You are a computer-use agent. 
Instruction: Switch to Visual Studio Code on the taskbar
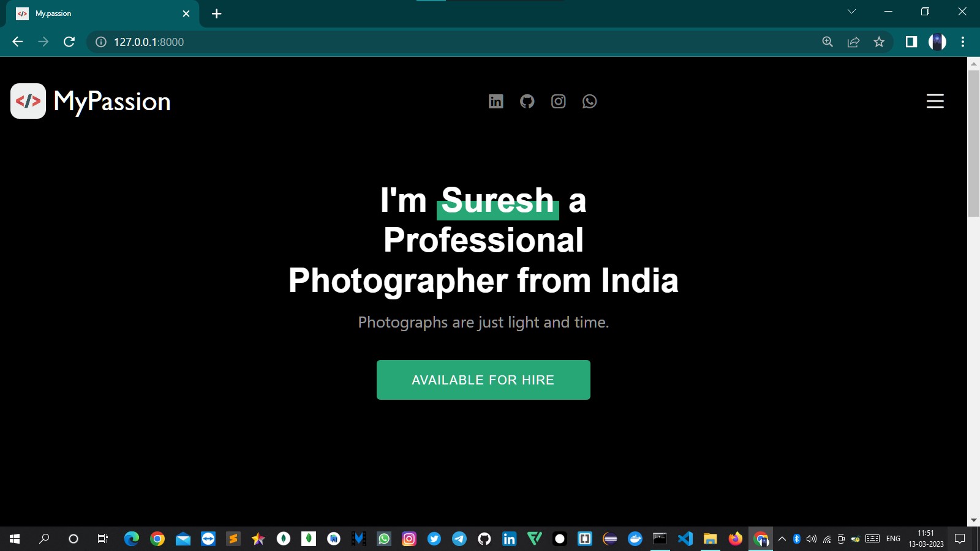(x=685, y=539)
